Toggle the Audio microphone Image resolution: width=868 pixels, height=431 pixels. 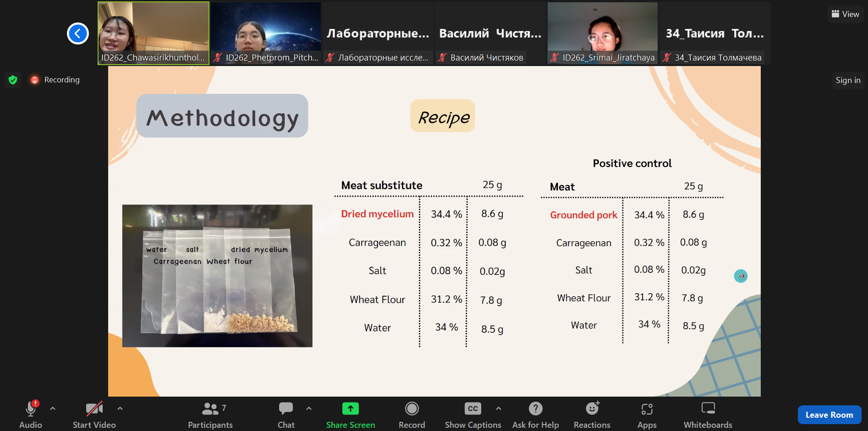click(31, 409)
